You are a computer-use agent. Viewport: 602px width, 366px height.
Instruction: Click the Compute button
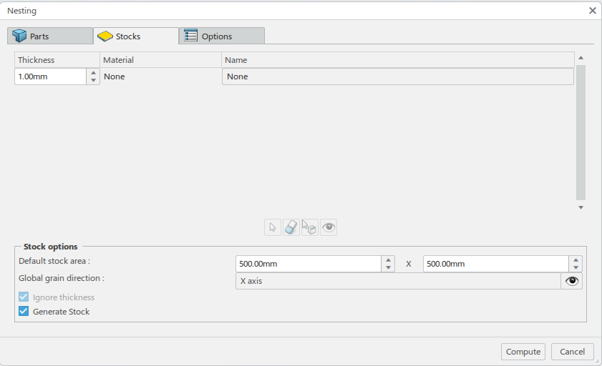523,351
